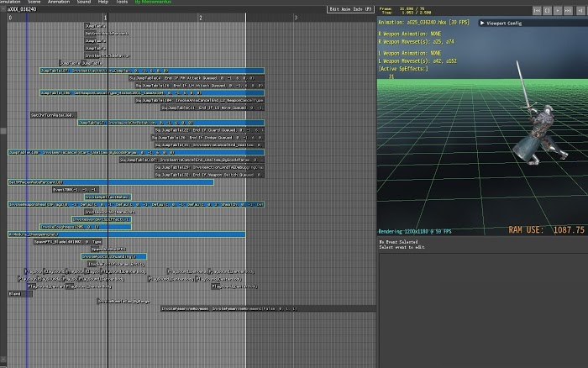Click the green By Meowmaritus credit link

(x=153, y=2)
